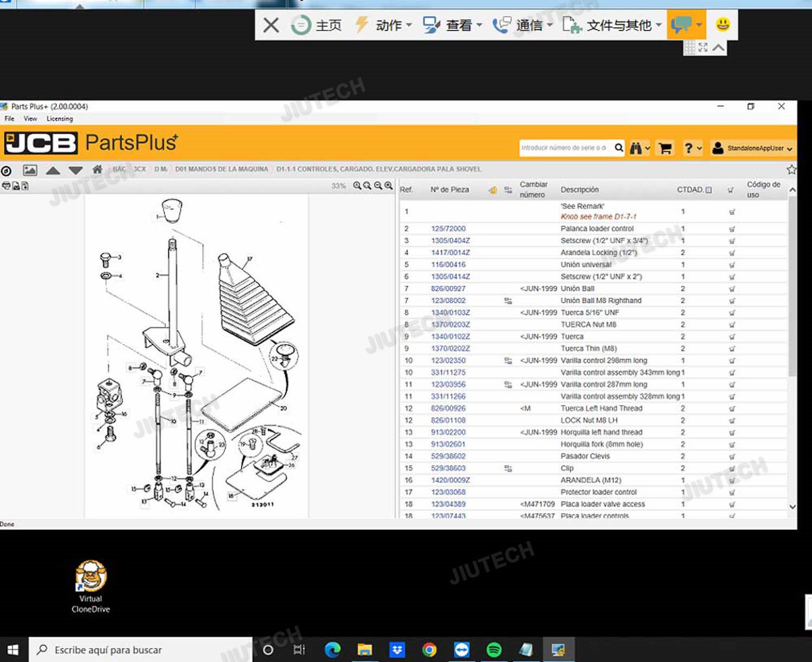The image size is (812, 662).
Task: Open the File menu
Action: pos(9,119)
